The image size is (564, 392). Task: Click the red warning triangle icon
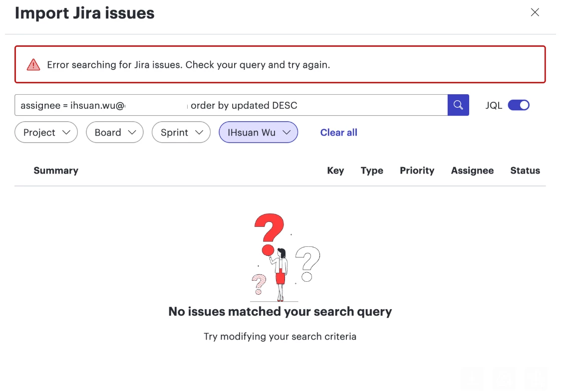point(33,65)
